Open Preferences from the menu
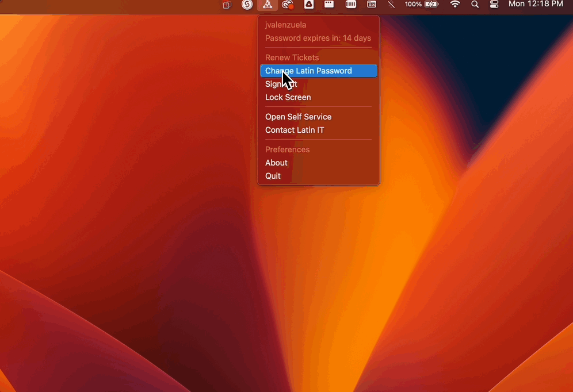 coord(287,149)
